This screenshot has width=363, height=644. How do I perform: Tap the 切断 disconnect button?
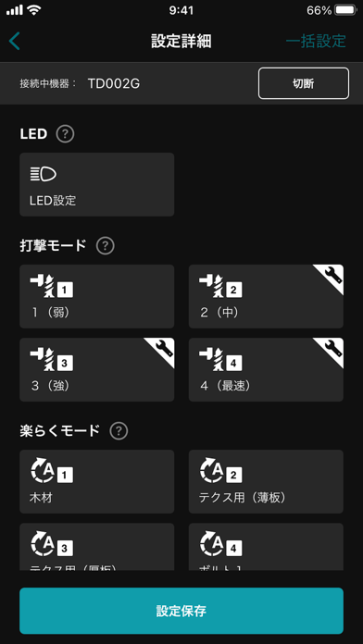coord(304,83)
